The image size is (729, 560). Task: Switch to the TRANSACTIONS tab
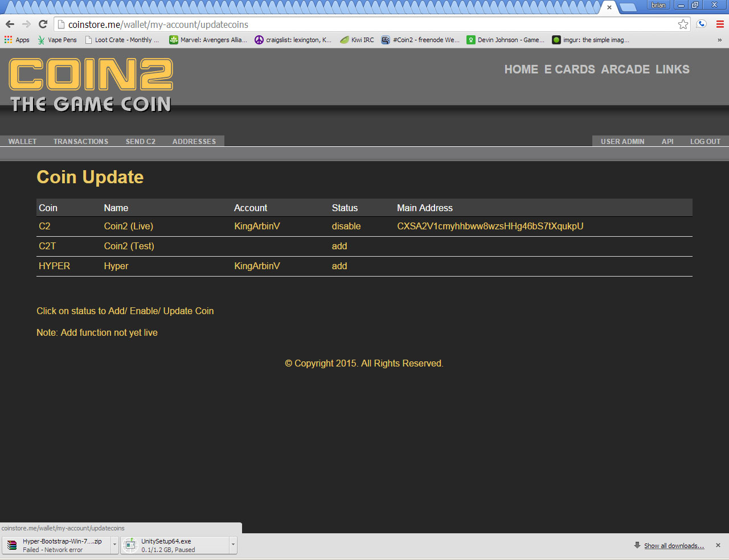81,141
